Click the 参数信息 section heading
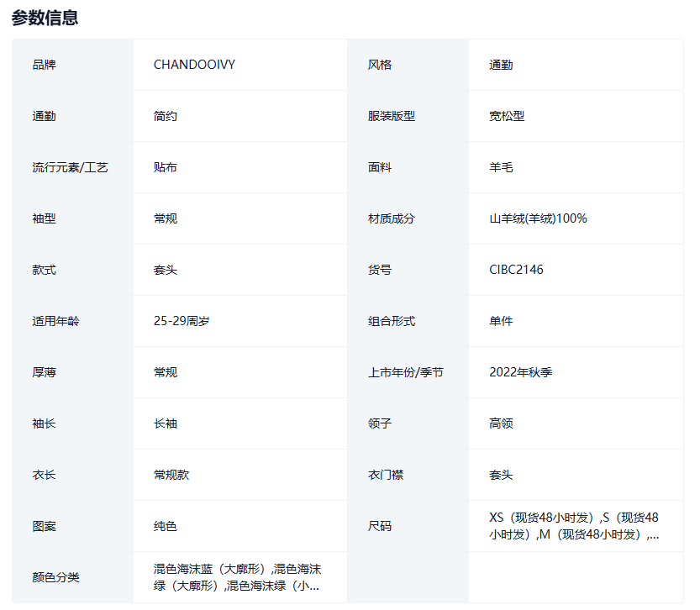Screen dimensions: 700x610 [x=45, y=18]
